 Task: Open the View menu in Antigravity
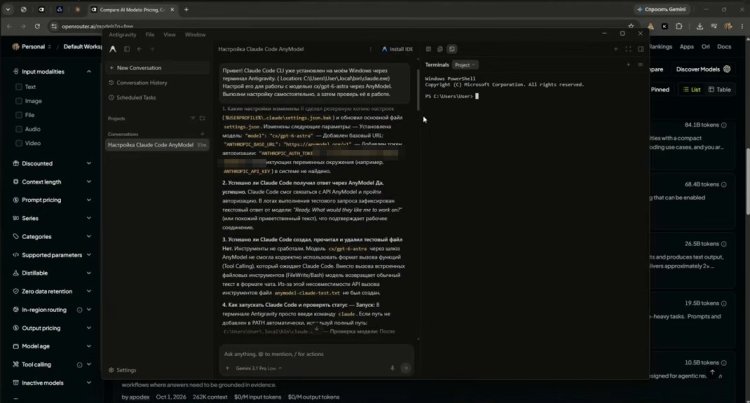coord(169,35)
